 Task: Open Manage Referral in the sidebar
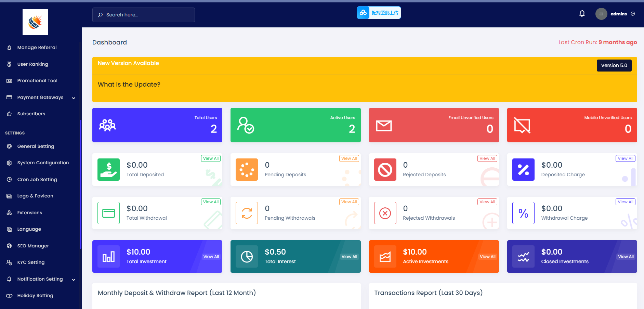(37, 48)
